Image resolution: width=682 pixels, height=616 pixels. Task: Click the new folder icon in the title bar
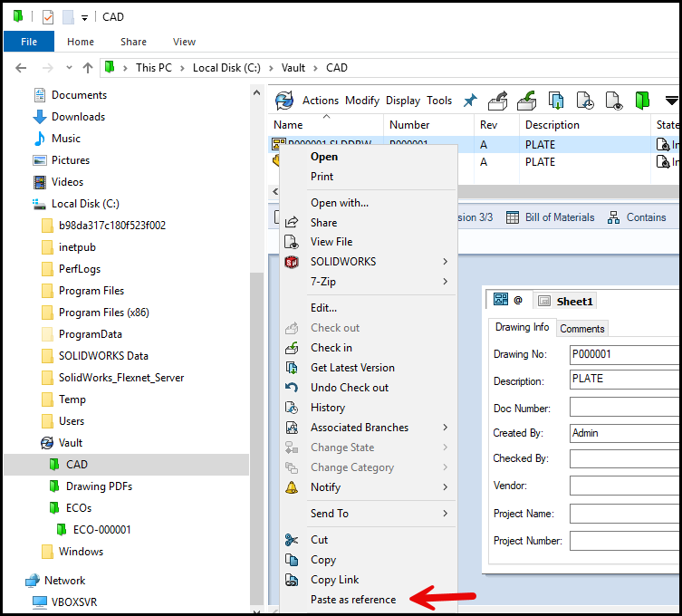coord(68,17)
